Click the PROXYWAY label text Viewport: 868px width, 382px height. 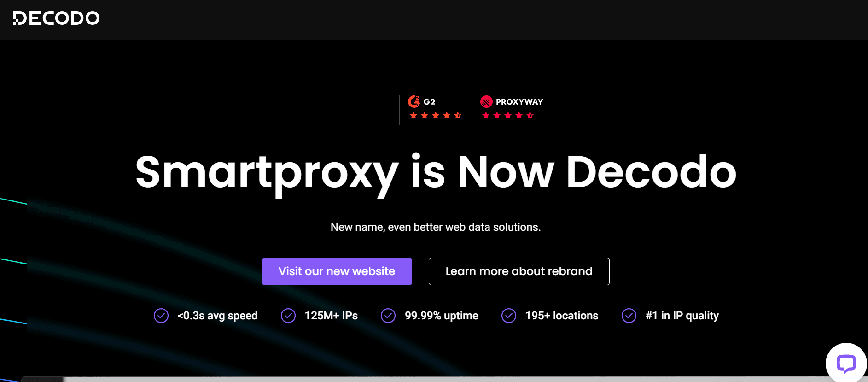pyautogui.click(x=519, y=102)
